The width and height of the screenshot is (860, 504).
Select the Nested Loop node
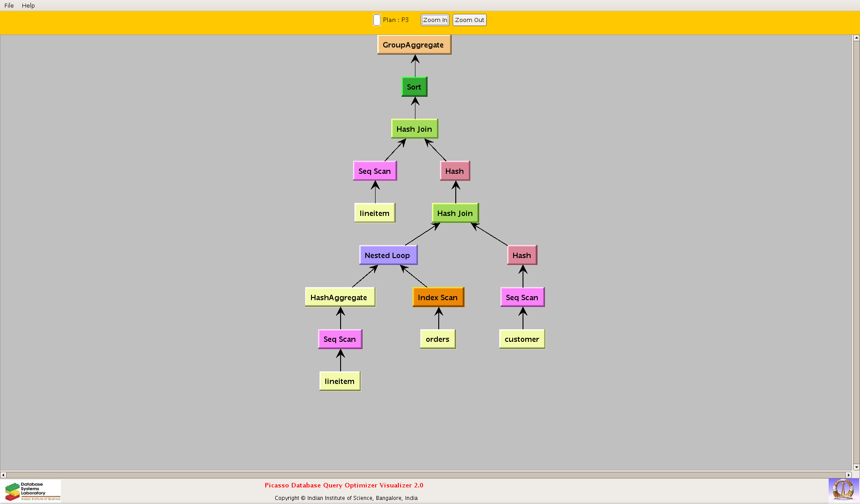388,255
